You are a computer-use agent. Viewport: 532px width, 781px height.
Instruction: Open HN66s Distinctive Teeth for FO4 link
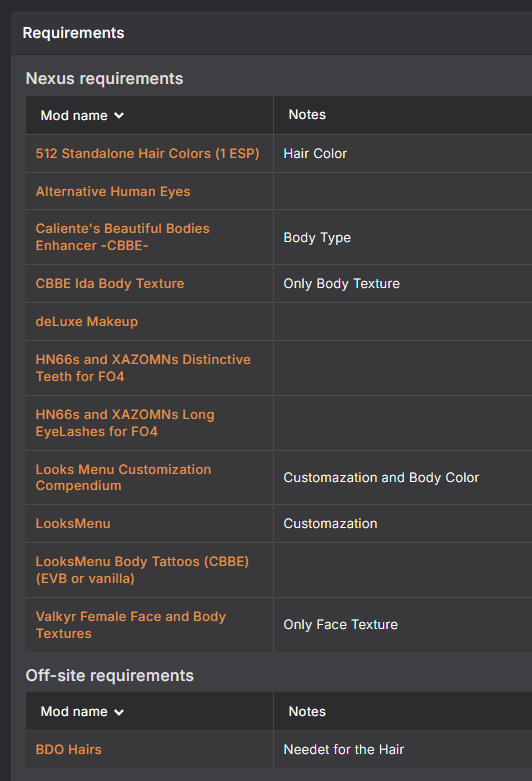click(x=143, y=368)
